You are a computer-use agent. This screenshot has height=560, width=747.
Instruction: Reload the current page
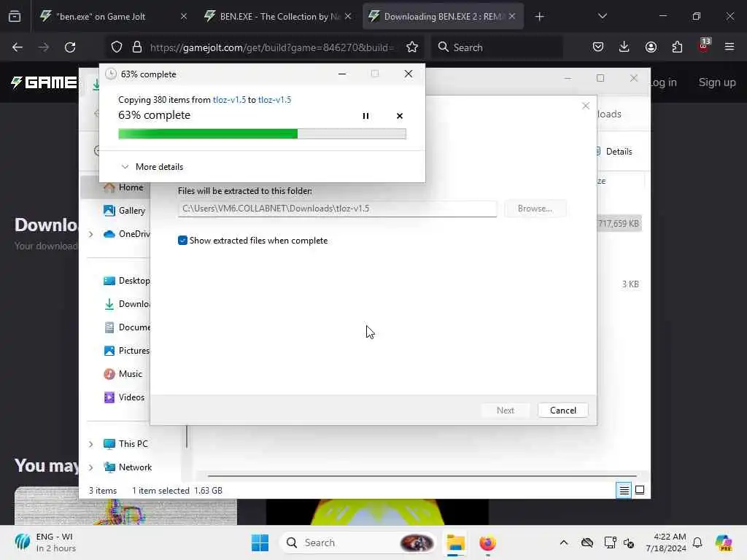click(x=70, y=47)
